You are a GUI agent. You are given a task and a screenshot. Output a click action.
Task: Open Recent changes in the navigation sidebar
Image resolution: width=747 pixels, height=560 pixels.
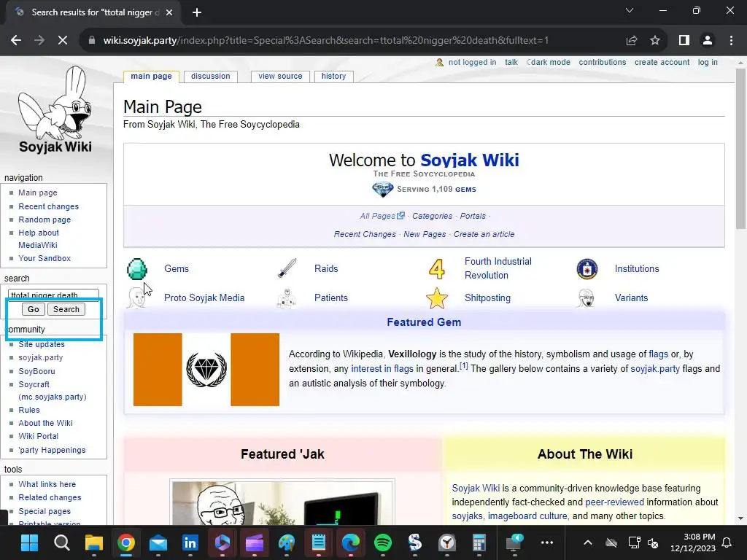pyautogui.click(x=49, y=206)
